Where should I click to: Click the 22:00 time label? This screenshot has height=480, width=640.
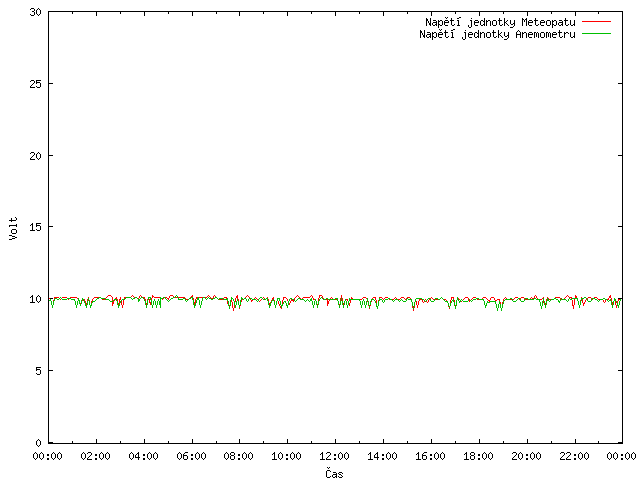tap(574, 456)
